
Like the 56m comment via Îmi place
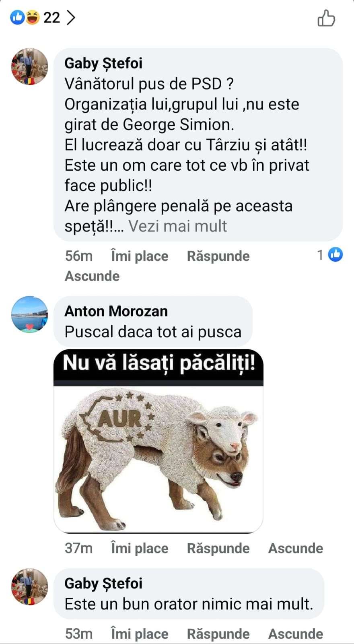pos(140,256)
